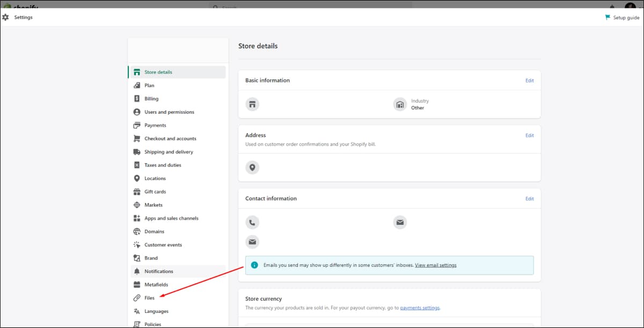Click the Languages translate icon
This screenshot has height=328, width=644.
click(x=137, y=311)
